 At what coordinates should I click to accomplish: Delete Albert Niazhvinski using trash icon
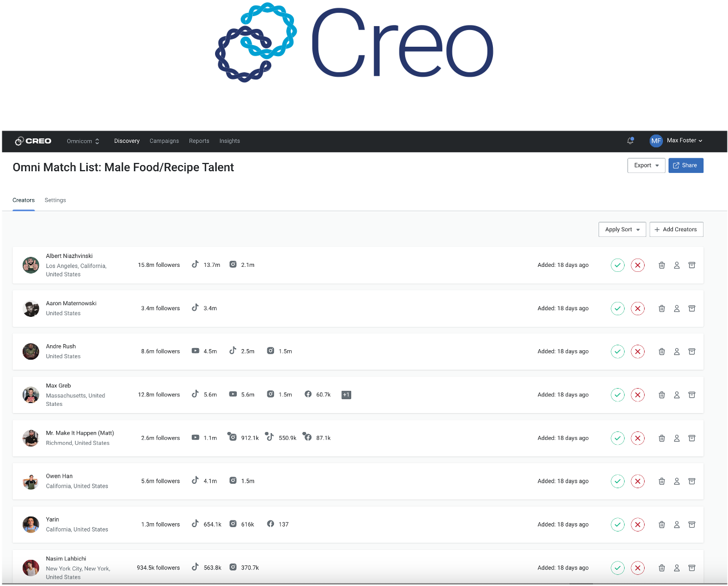point(662,265)
